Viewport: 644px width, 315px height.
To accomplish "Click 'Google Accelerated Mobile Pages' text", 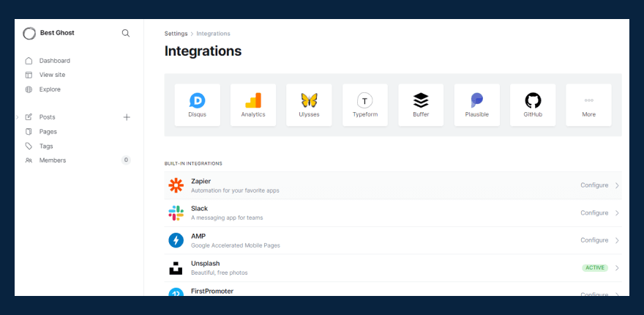I will coord(236,245).
